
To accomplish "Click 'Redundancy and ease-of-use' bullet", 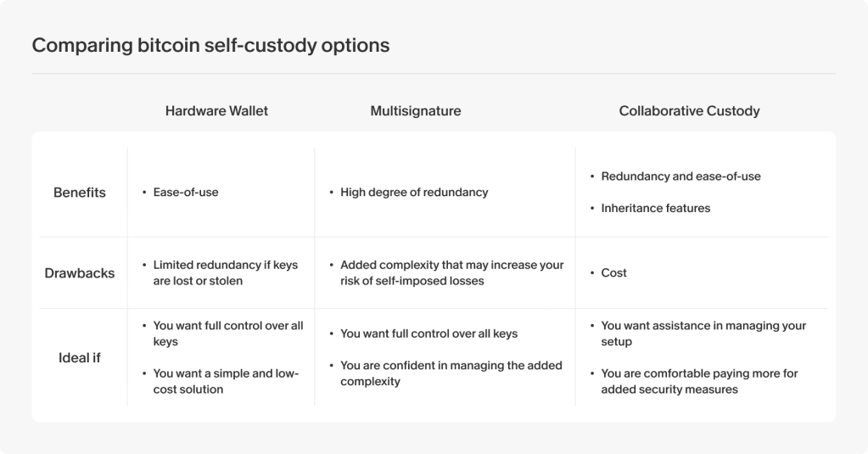I will click(x=680, y=176).
